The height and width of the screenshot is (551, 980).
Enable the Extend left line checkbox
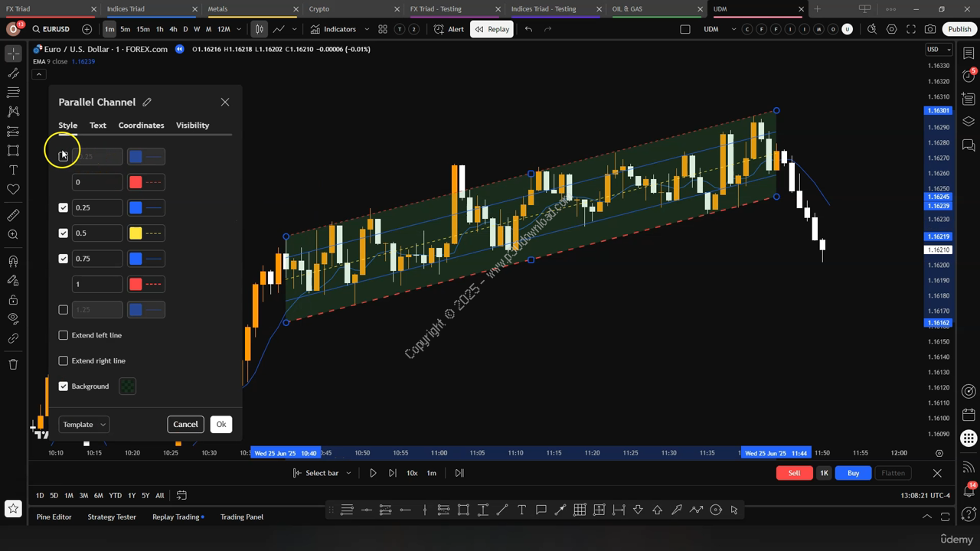point(64,335)
